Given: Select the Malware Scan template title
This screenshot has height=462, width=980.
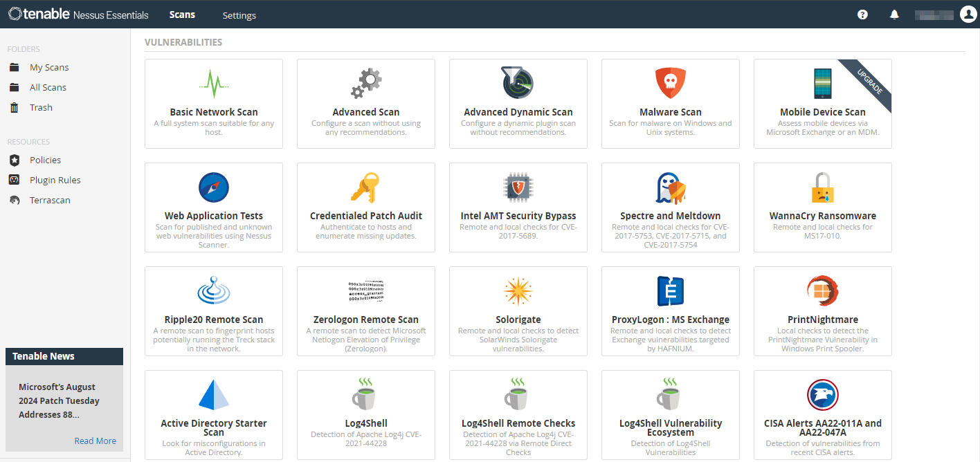Looking at the screenshot, I should click(670, 112).
